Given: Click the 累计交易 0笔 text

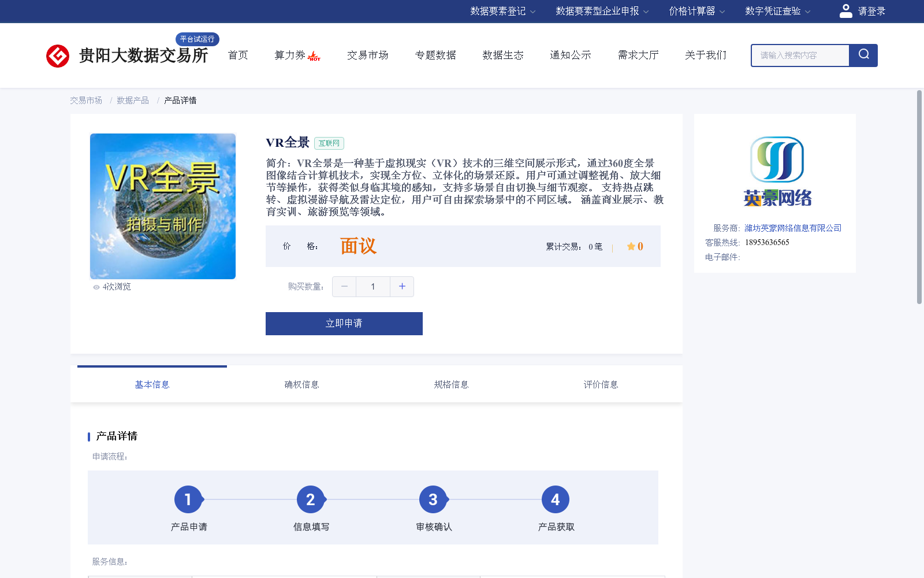Looking at the screenshot, I should point(574,247).
